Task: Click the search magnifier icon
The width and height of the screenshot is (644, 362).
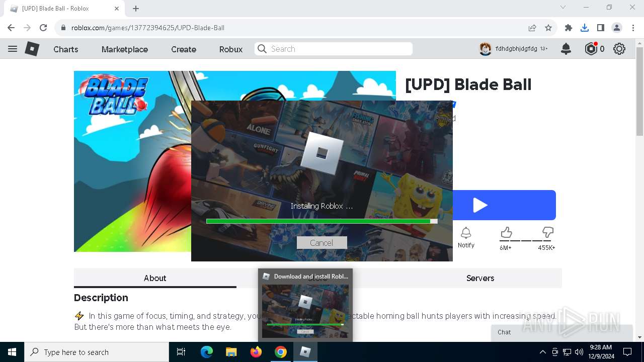Action: tap(262, 49)
